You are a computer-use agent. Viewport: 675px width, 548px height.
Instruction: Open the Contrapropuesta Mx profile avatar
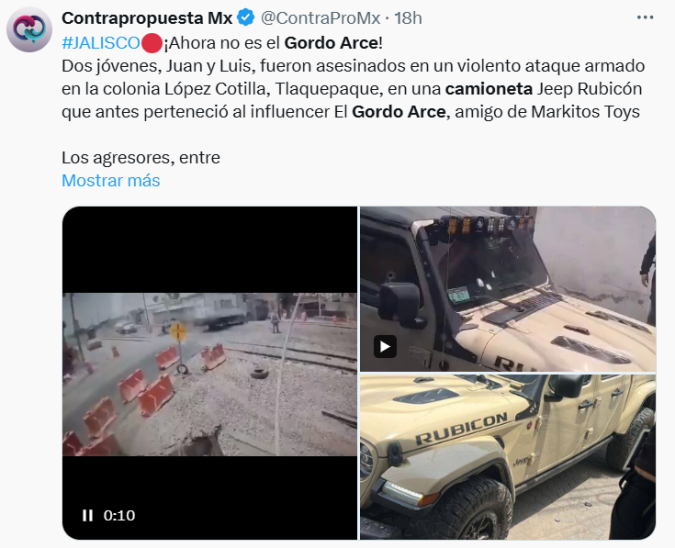(29, 29)
